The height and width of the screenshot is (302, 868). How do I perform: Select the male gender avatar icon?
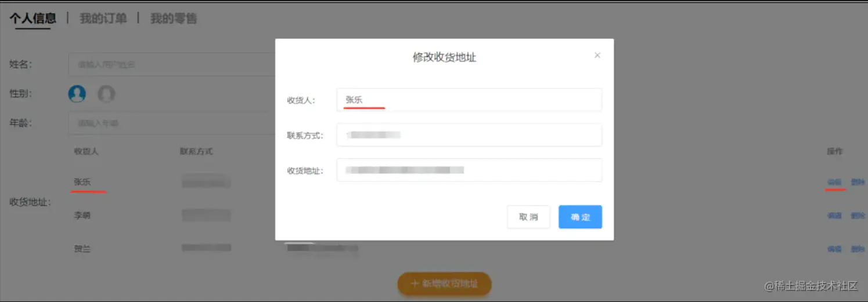point(77,93)
